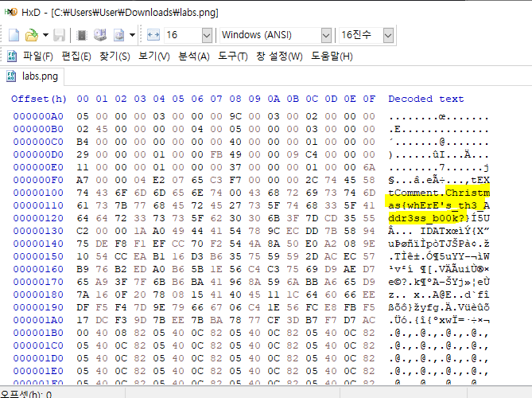
Task: Click the Offset(h) column header
Action: [39, 99]
